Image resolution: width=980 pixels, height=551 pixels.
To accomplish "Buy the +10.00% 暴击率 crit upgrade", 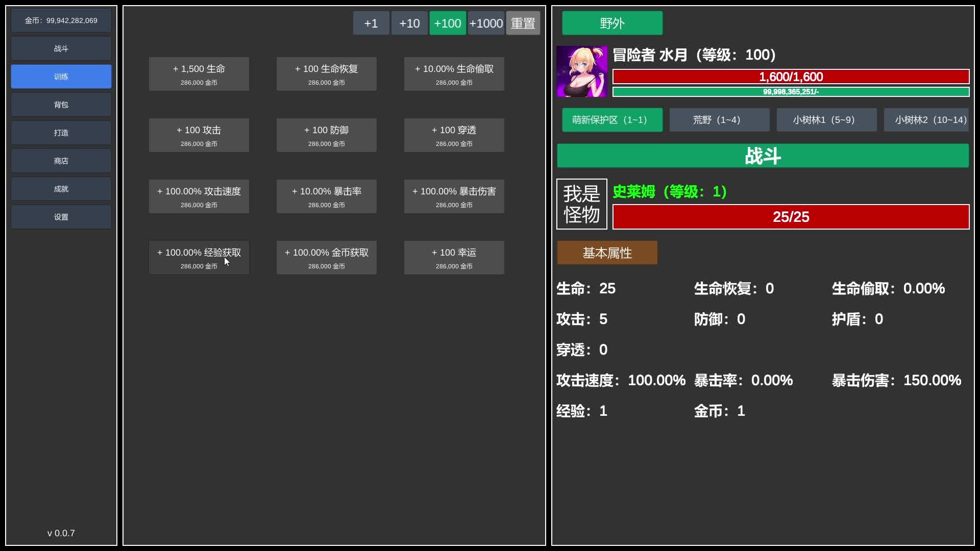I will pyautogui.click(x=327, y=196).
